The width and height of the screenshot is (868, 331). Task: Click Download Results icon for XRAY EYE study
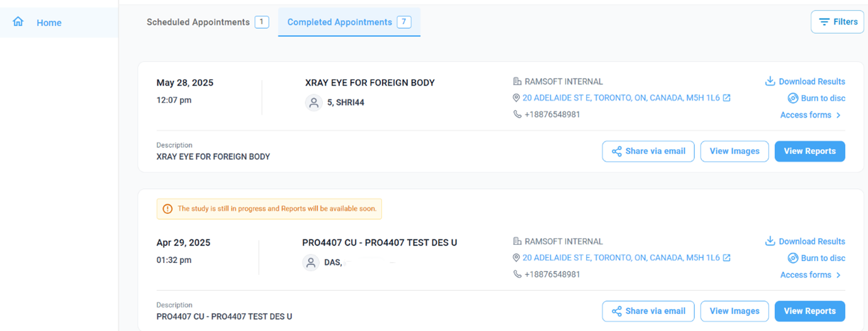pyautogui.click(x=769, y=81)
